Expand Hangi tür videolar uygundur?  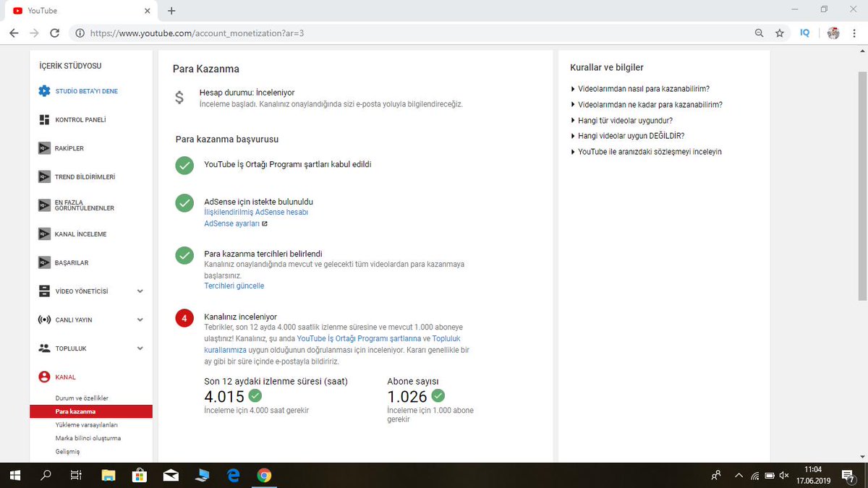(x=621, y=121)
